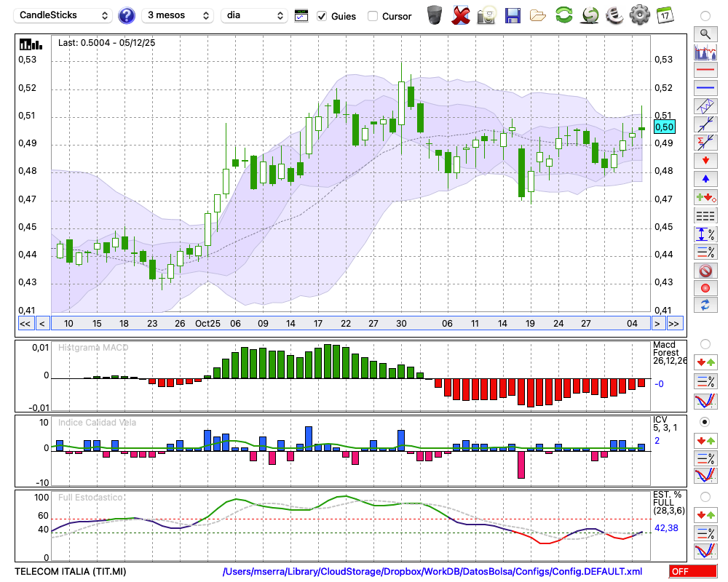The height and width of the screenshot is (582, 728).
Task: Open the settings gear icon
Action: point(639,15)
